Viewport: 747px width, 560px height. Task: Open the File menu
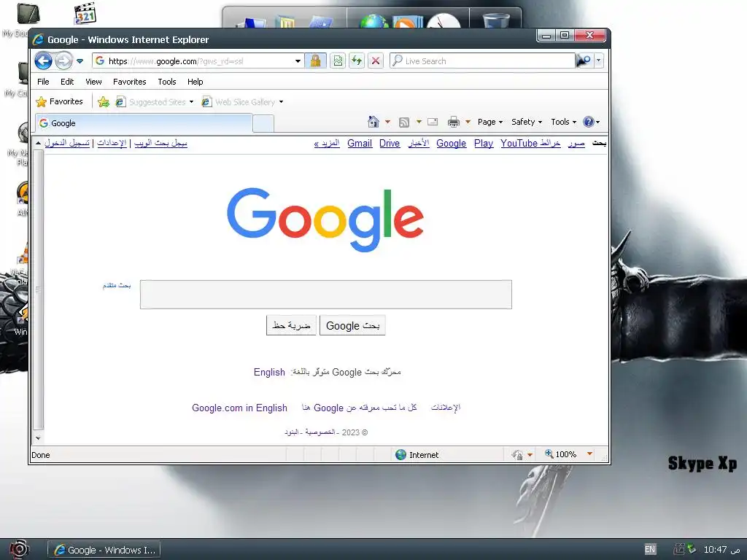(x=43, y=82)
